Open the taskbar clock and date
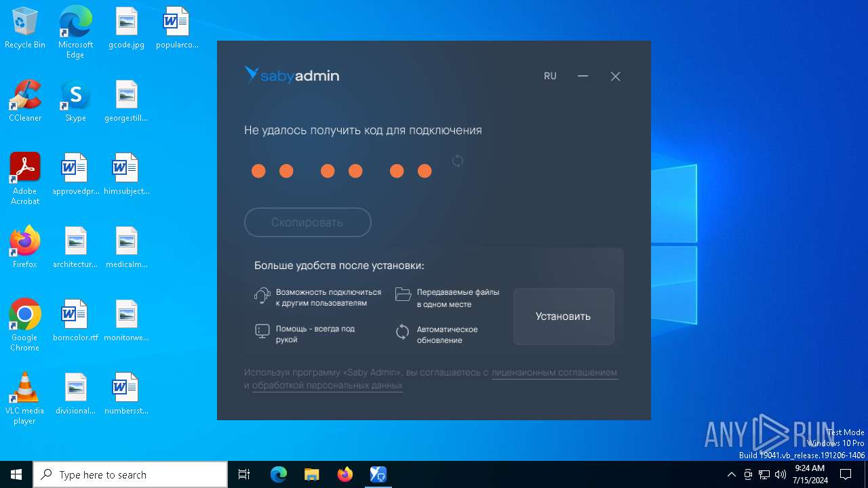Viewport: 868px width, 488px height. [x=810, y=474]
